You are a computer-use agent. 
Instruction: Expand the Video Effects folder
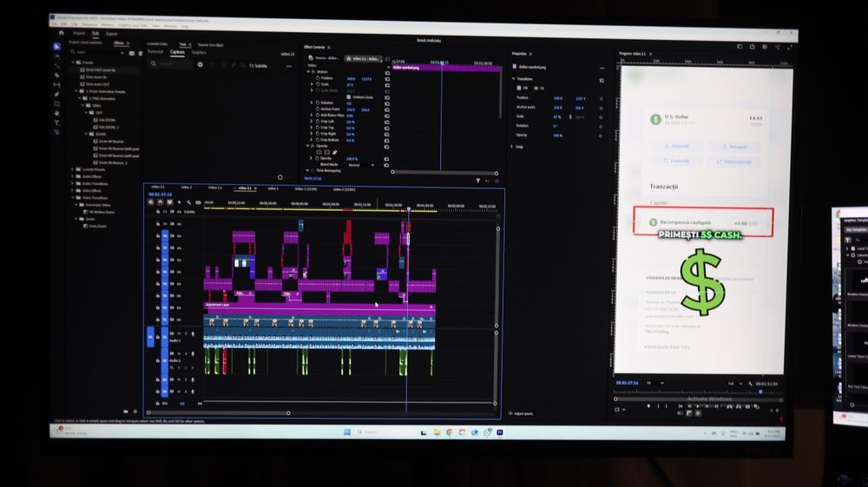coord(73,190)
